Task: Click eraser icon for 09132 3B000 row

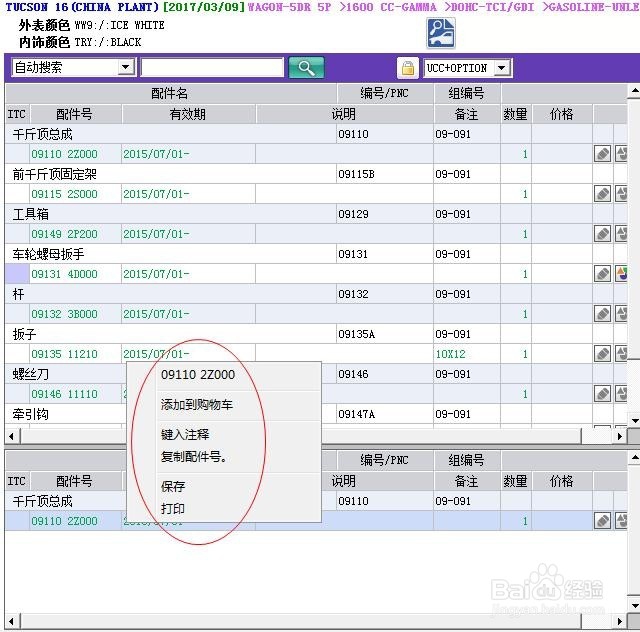Action: 602,314
